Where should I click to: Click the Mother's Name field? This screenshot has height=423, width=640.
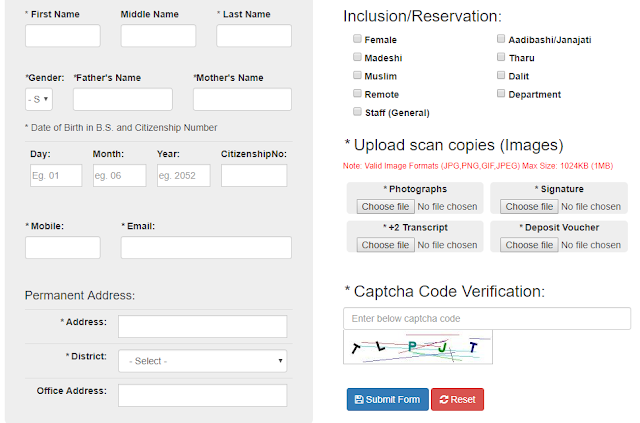pyautogui.click(x=242, y=99)
